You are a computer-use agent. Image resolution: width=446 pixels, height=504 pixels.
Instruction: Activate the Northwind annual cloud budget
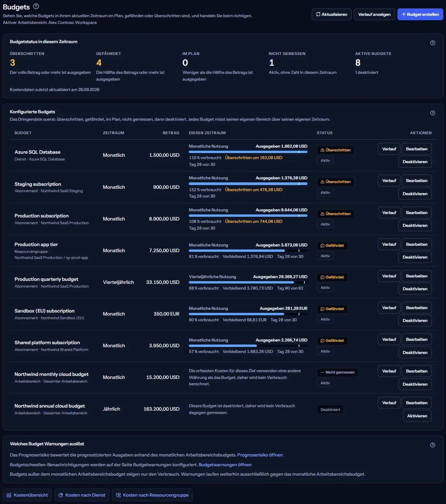417,416
